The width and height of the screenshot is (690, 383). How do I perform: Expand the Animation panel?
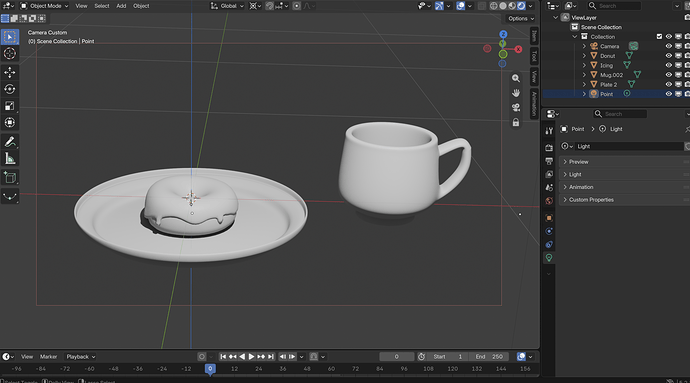(622, 187)
